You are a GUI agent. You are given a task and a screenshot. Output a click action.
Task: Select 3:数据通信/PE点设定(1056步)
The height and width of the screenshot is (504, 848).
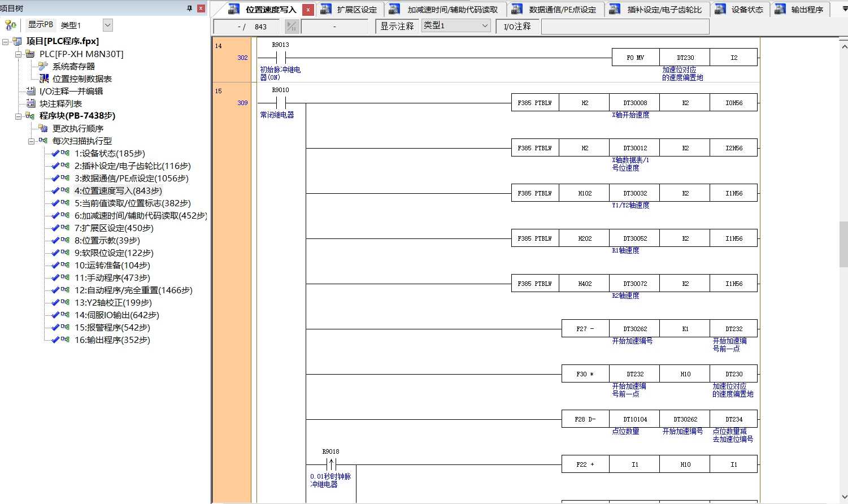click(x=132, y=179)
